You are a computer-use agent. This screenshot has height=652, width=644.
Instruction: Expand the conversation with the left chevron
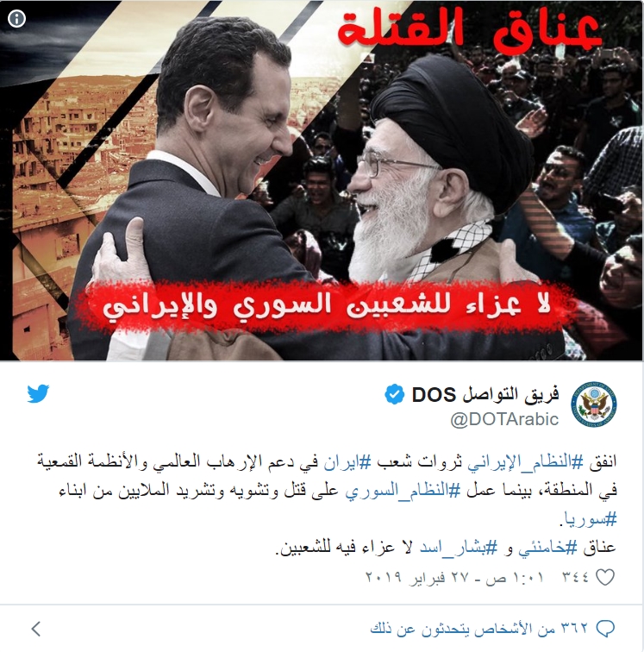pyautogui.click(x=36, y=629)
